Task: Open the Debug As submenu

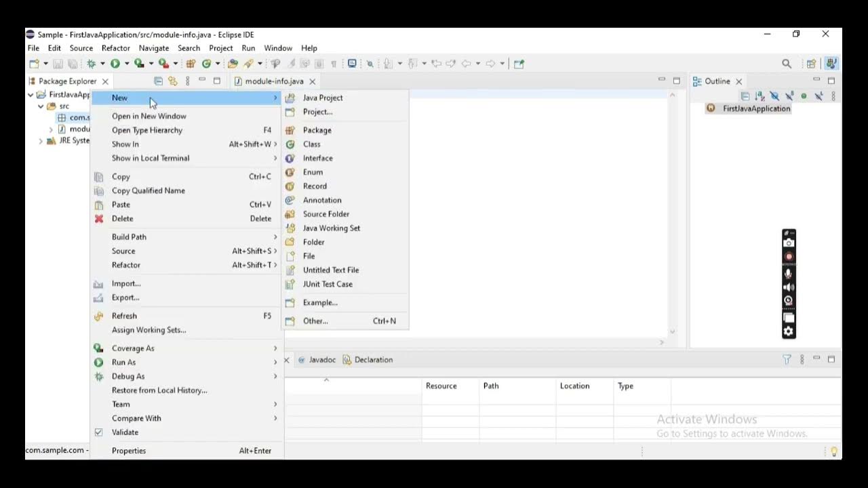Action: click(x=186, y=377)
